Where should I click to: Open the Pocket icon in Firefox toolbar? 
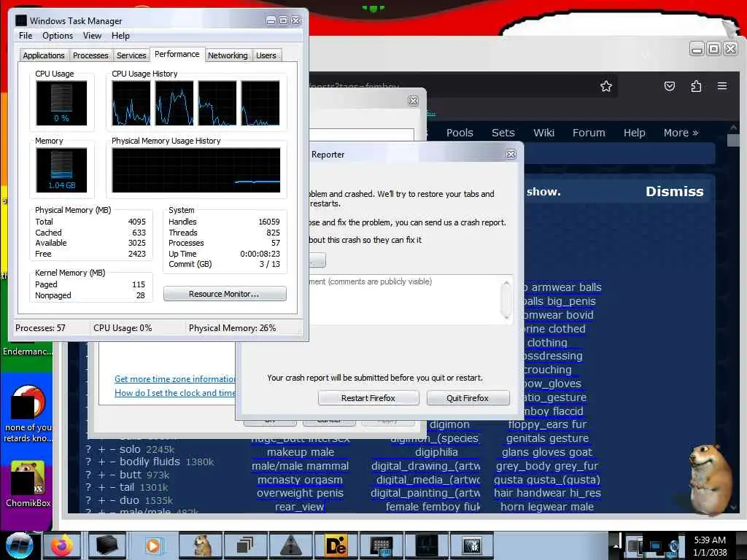670,86
